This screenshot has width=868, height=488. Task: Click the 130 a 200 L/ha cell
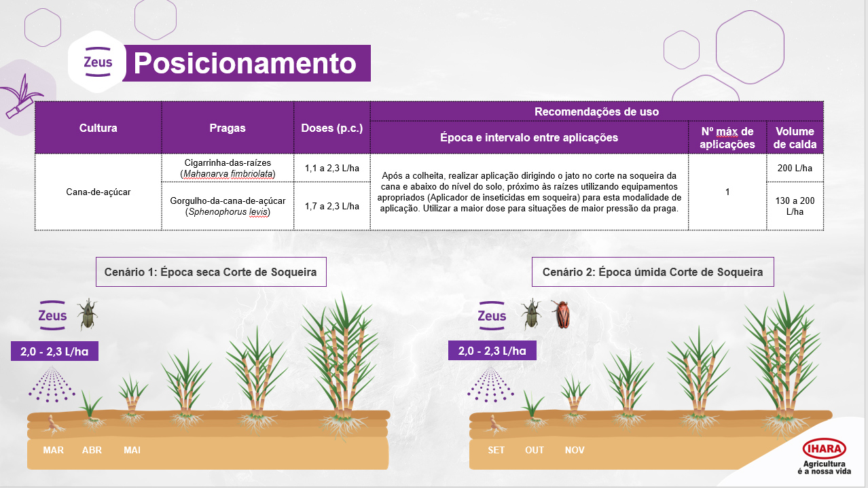tap(795, 206)
